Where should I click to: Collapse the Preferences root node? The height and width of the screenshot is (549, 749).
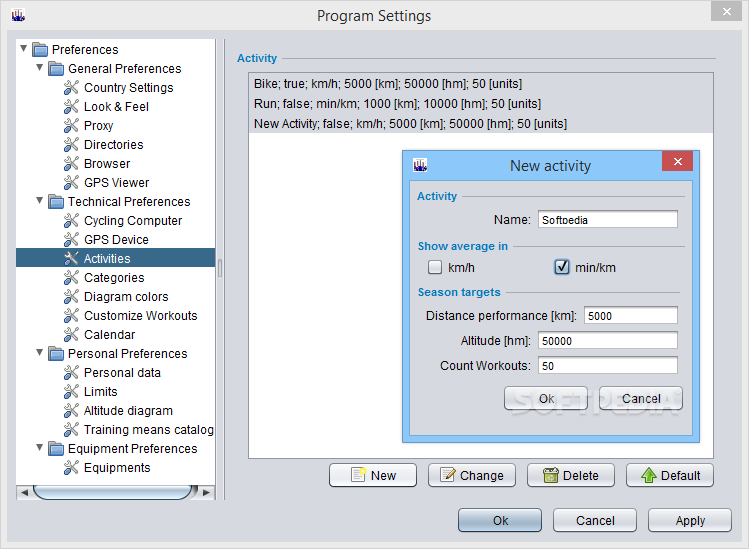[x=23, y=48]
